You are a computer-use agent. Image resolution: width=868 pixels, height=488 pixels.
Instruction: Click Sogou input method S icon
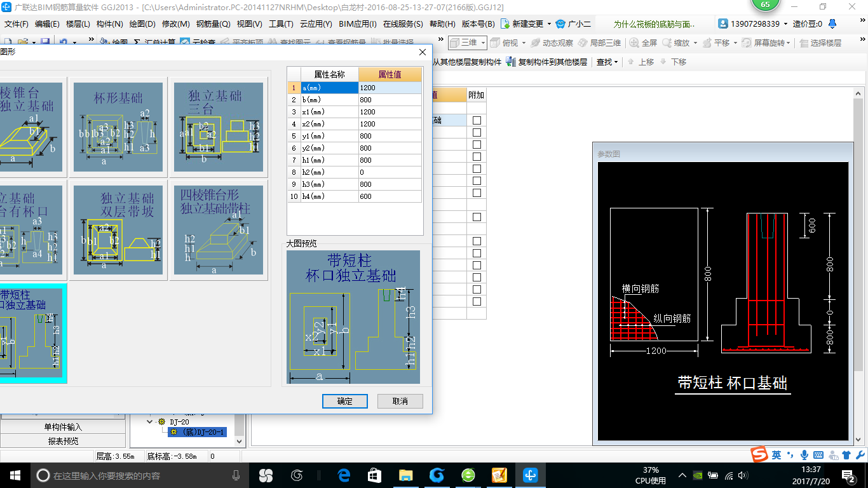[759, 454]
